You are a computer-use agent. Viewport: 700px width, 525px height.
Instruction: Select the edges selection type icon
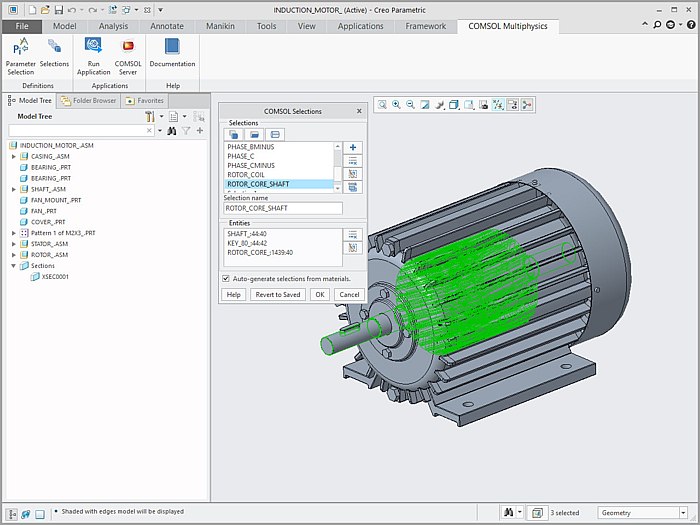[275, 134]
